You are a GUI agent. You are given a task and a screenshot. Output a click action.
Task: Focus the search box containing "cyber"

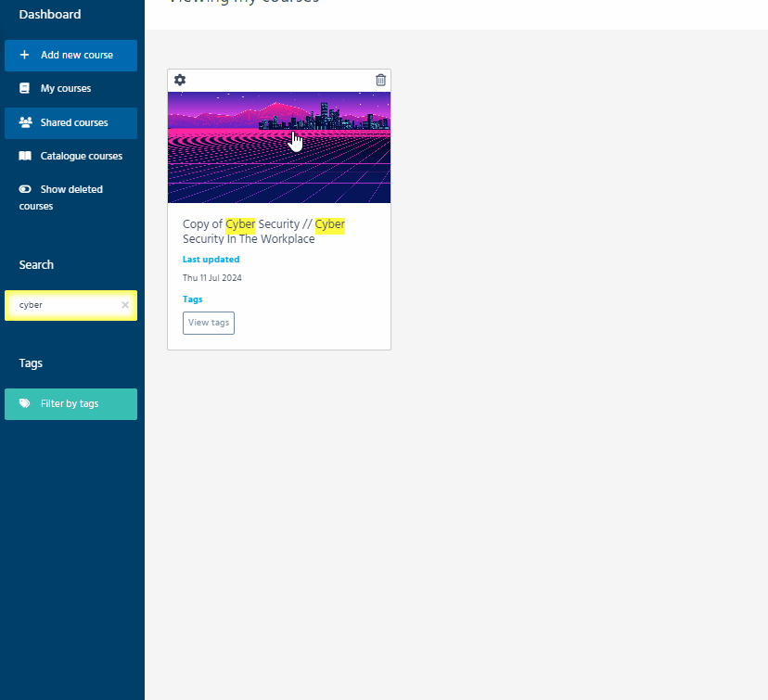point(65,305)
